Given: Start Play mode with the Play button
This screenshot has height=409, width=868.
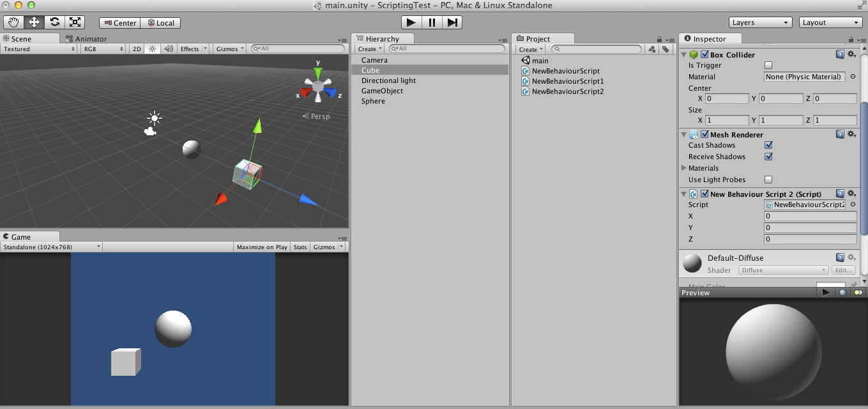Looking at the screenshot, I should tap(411, 22).
